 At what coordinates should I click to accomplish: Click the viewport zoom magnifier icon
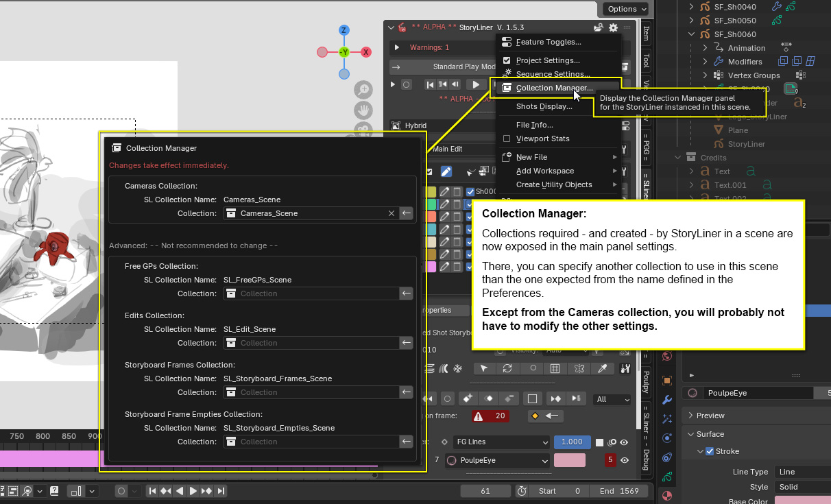pos(363,89)
